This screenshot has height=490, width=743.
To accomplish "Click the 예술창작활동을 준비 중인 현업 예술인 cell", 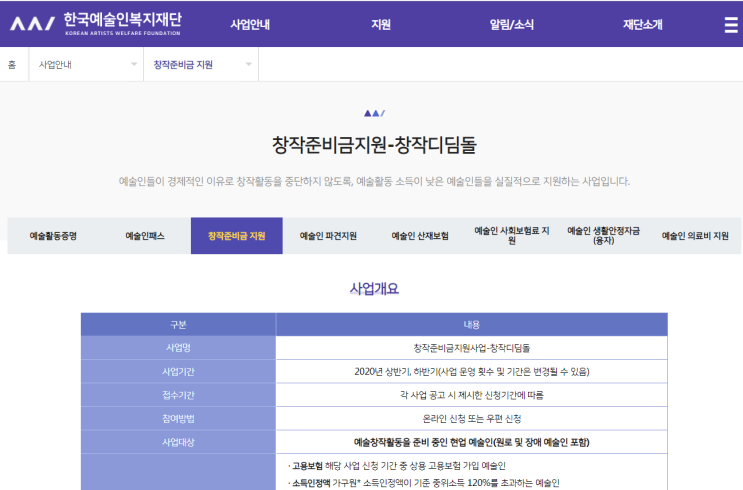I will pyautogui.click(x=471, y=442).
